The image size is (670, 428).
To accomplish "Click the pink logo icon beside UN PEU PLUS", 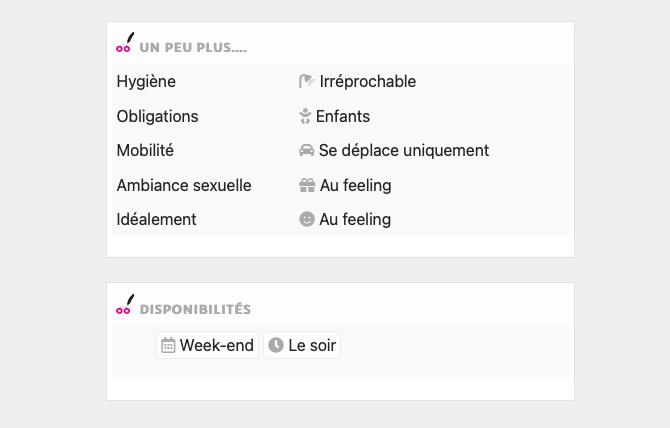I will pos(124,43).
